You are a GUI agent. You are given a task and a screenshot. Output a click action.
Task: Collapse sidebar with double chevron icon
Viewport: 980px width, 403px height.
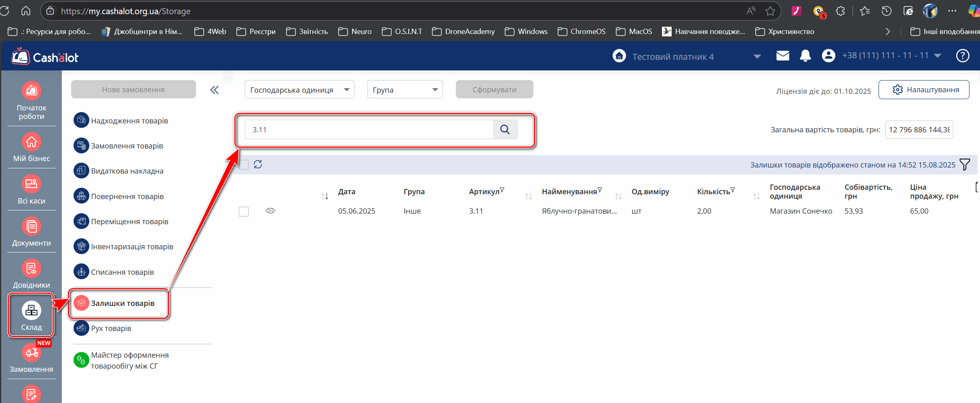coord(214,90)
